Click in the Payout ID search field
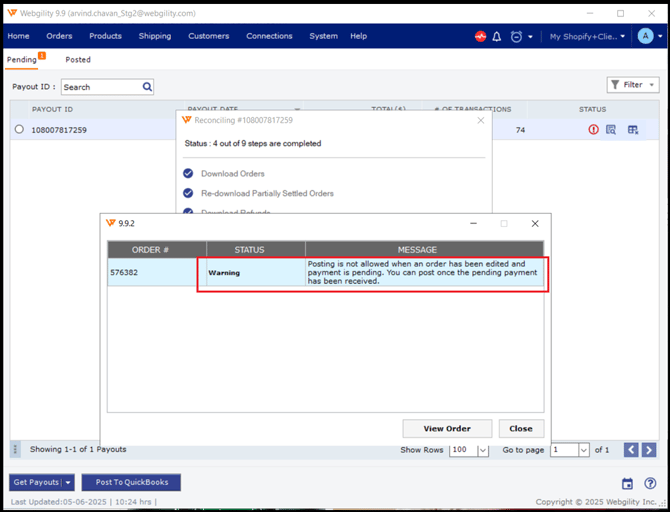The height and width of the screenshot is (512, 670). pyautogui.click(x=100, y=87)
